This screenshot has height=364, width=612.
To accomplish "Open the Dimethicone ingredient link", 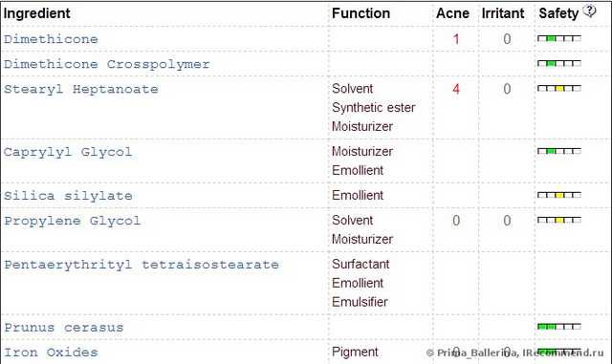I will click(51, 39).
